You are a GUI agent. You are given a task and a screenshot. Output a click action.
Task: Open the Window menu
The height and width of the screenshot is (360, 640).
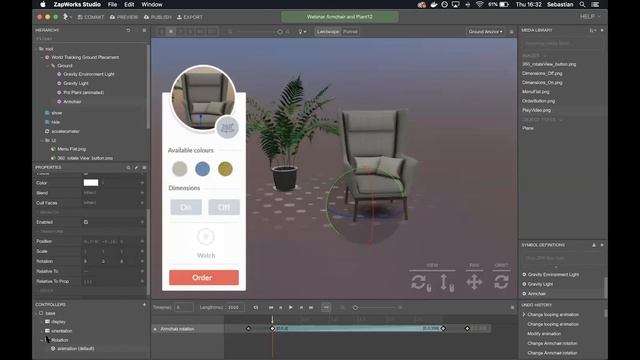tap(152, 4)
